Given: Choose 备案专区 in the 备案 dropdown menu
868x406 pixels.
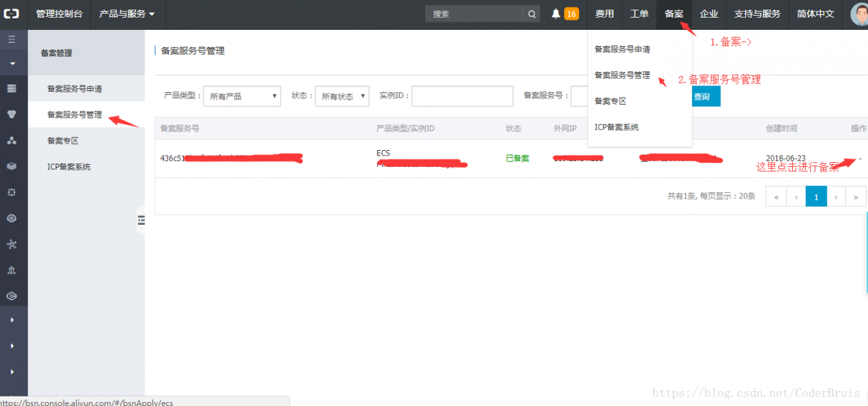Looking at the screenshot, I should [x=639, y=101].
